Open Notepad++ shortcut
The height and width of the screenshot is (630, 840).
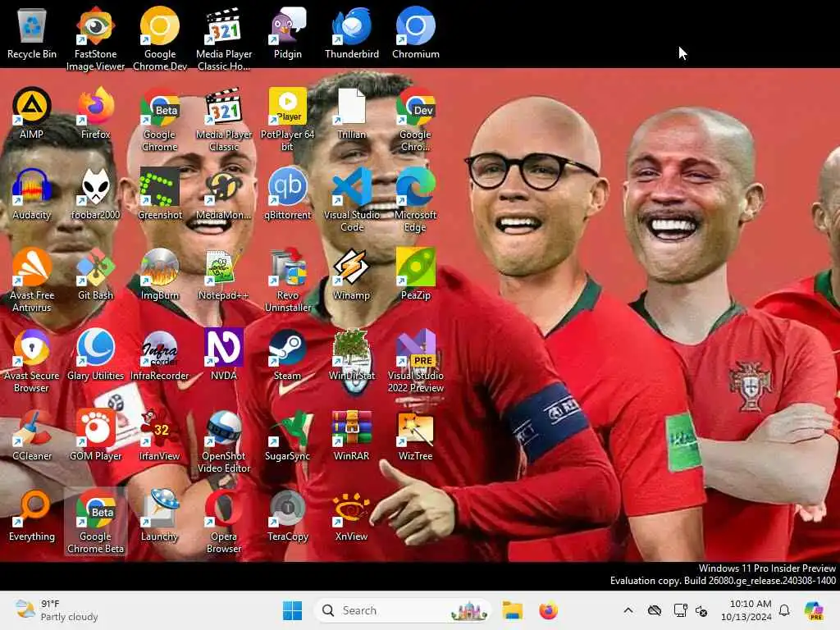click(224, 274)
